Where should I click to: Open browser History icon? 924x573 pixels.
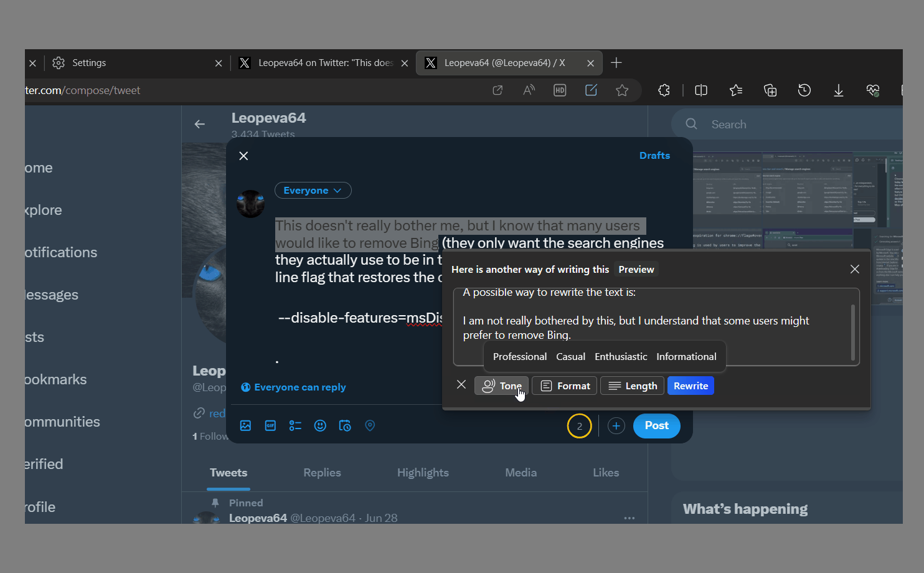804,90
